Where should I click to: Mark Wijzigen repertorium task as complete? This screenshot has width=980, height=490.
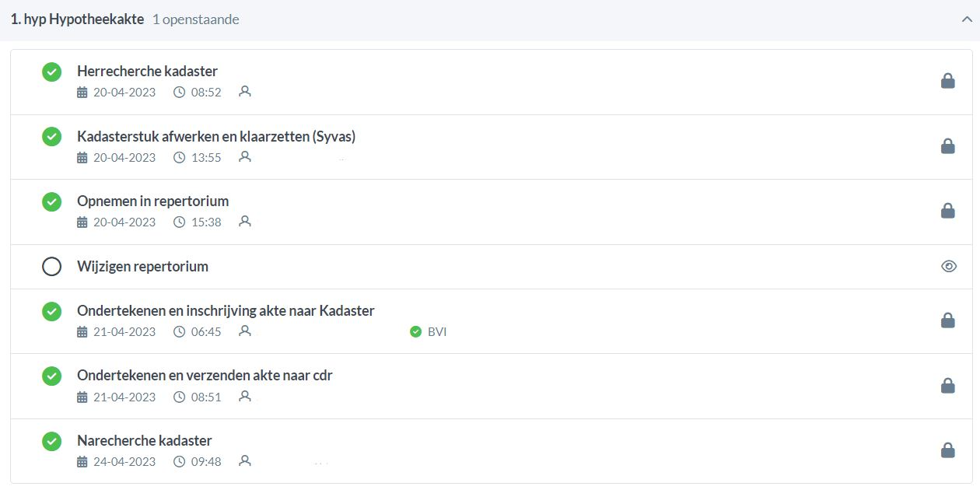[51, 267]
